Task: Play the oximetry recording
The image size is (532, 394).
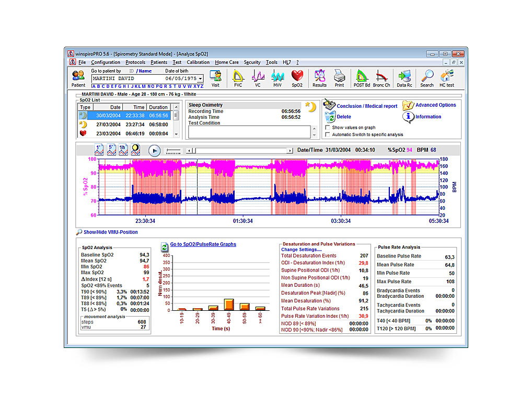Action: pyautogui.click(x=154, y=151)
